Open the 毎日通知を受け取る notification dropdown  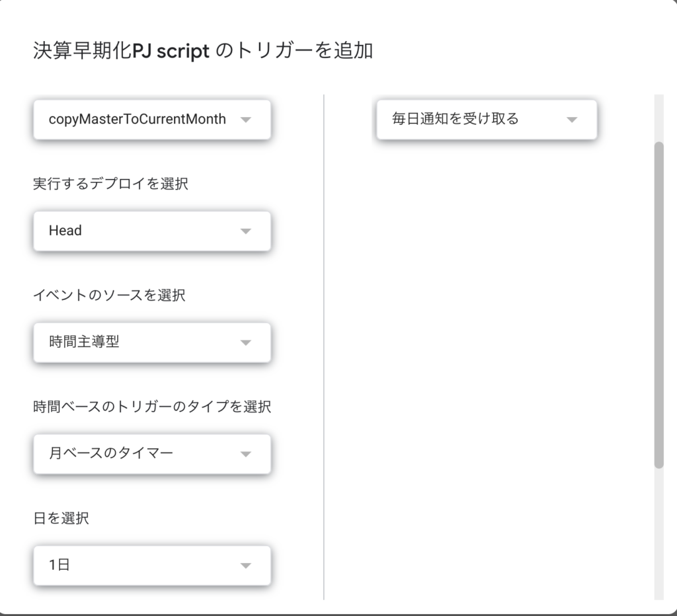pyautogui.click(x=487, y=120)
